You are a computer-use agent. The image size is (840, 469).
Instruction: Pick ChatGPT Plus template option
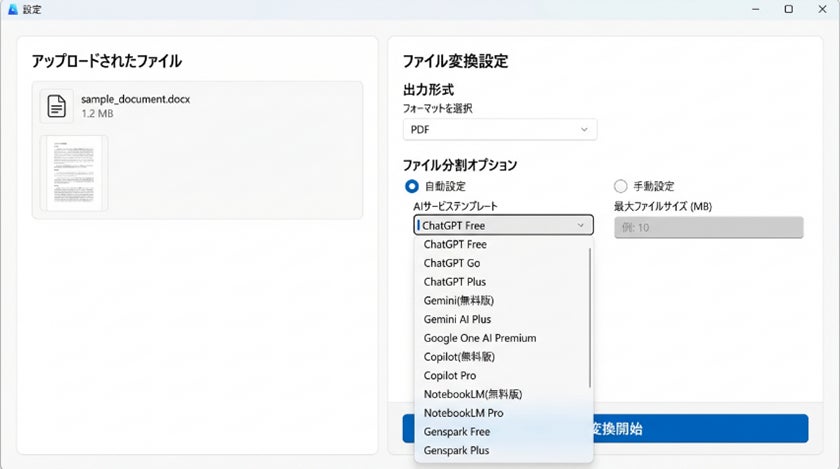(x=455, y=282)
